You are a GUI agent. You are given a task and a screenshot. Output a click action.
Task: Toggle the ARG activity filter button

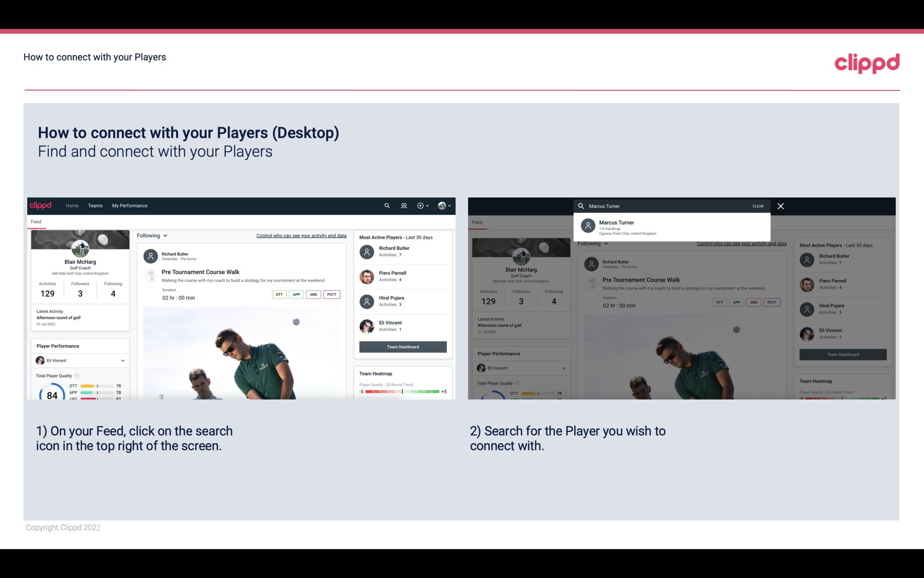click(313, 294)
